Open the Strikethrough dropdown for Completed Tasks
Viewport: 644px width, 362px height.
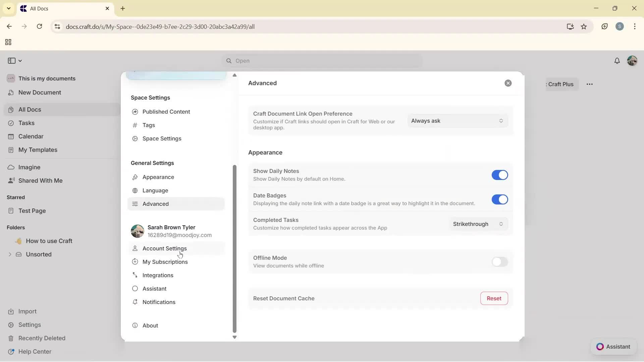478,224
